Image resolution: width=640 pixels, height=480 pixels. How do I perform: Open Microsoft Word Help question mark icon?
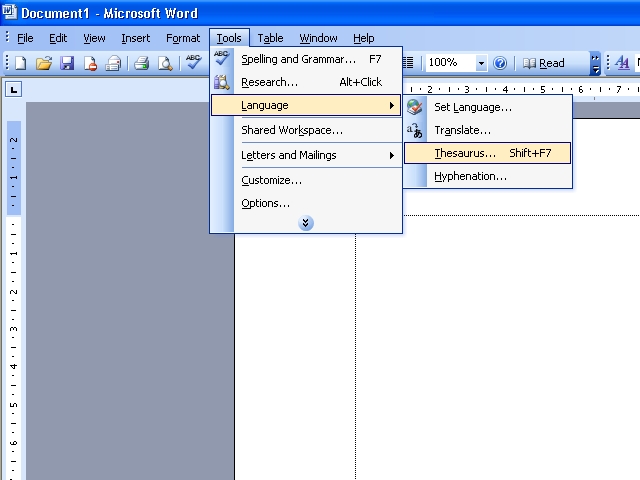[x=500, y=63]
